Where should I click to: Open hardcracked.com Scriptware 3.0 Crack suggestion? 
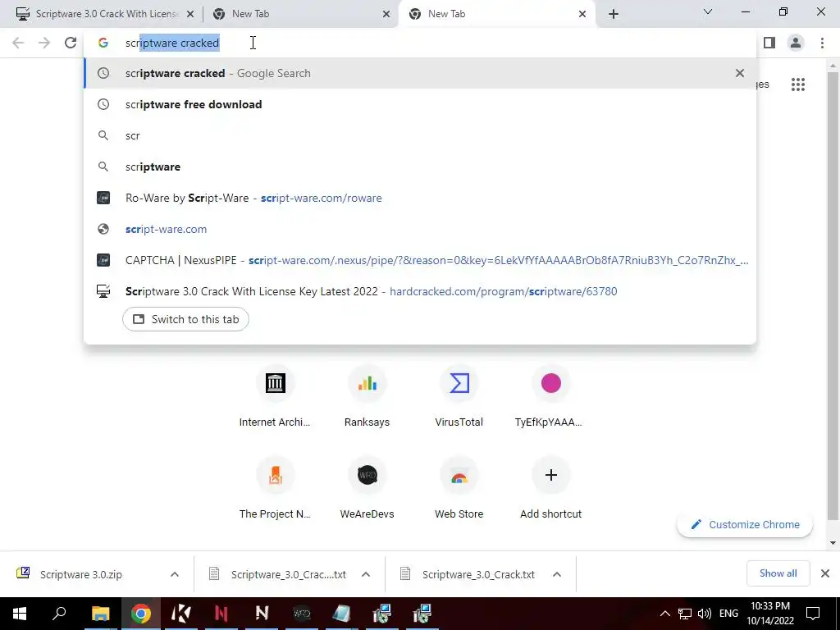[420, 291]
